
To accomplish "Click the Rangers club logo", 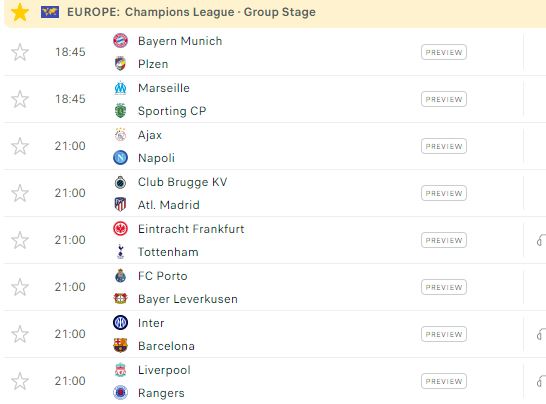I will (120, 393).
